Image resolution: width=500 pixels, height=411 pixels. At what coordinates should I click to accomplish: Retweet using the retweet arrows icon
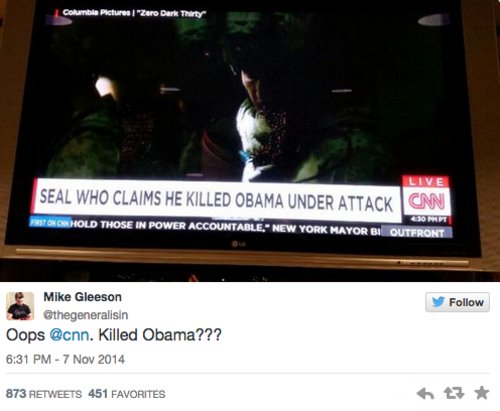click(x=454, y=393)
